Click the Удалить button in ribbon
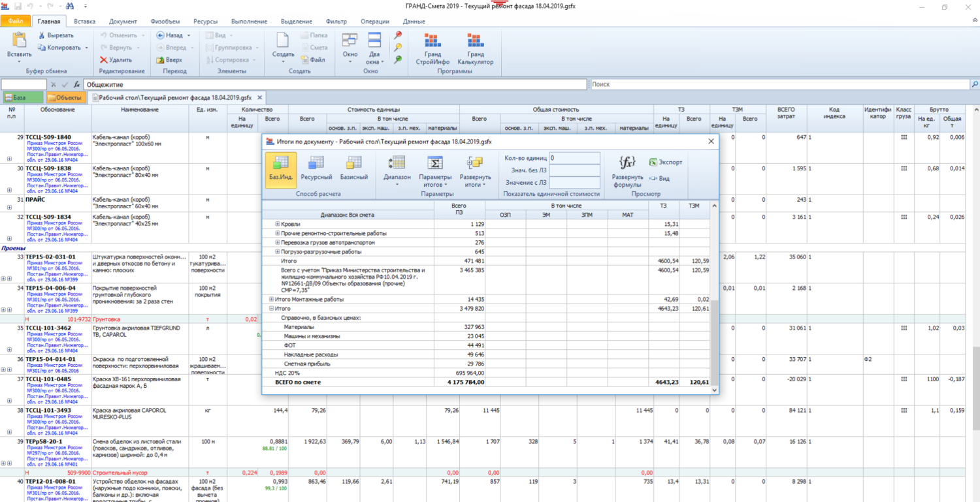 [116, 60]
